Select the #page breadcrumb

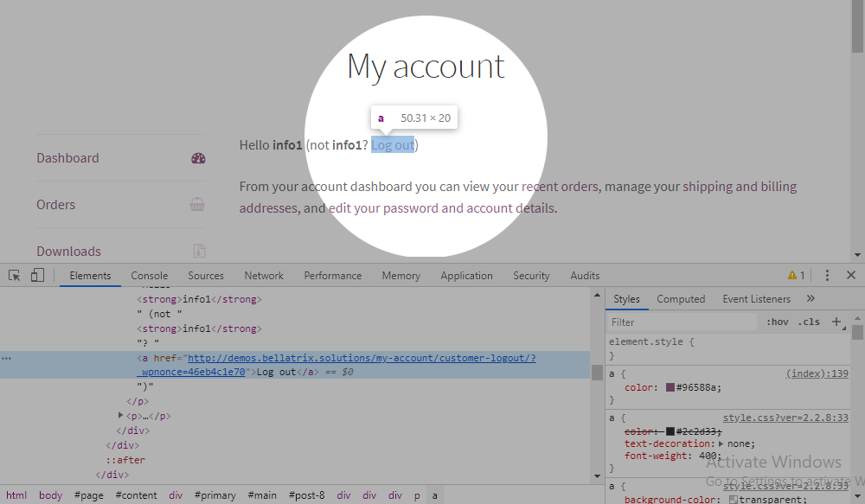[88, 495]
